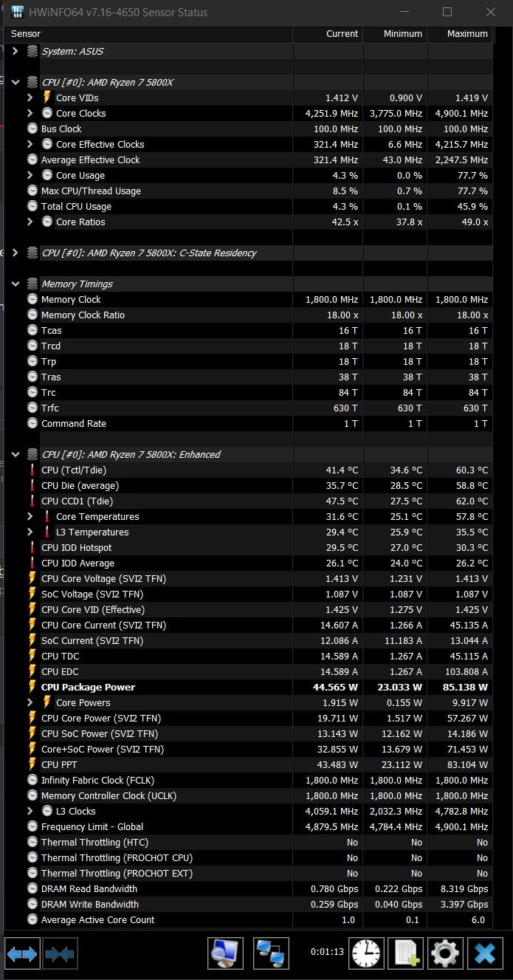Screen dimensions: 513x980
Task: Click the expand layout arrows button
Action: (x=22, y=953)
